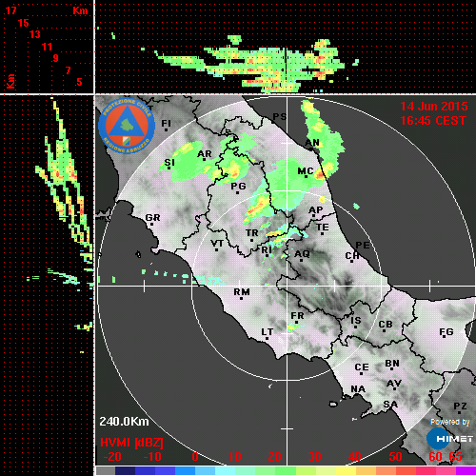The image size is (476, 476).
Task: Click the 17 Km altitude scale label
Action: pyautogui.click(x=10, y=10)
